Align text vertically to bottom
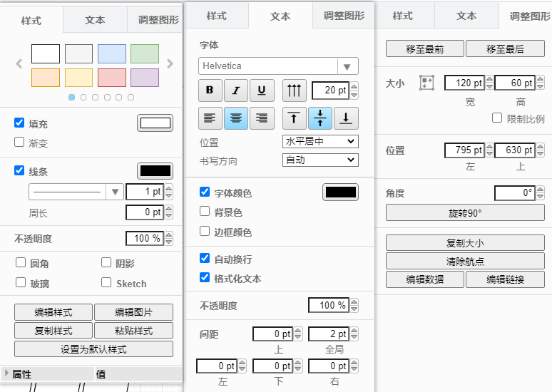This screenshot has width=552, height=392. coord(346,118)
